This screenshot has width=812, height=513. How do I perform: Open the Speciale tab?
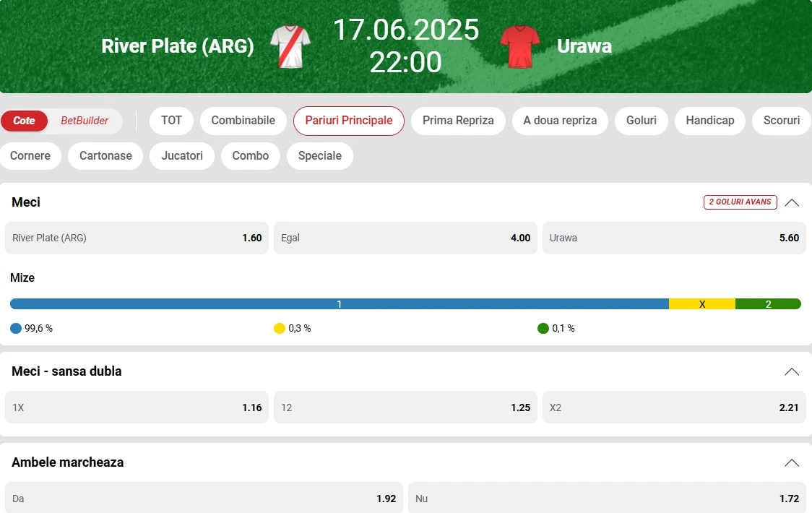point(320,156)
